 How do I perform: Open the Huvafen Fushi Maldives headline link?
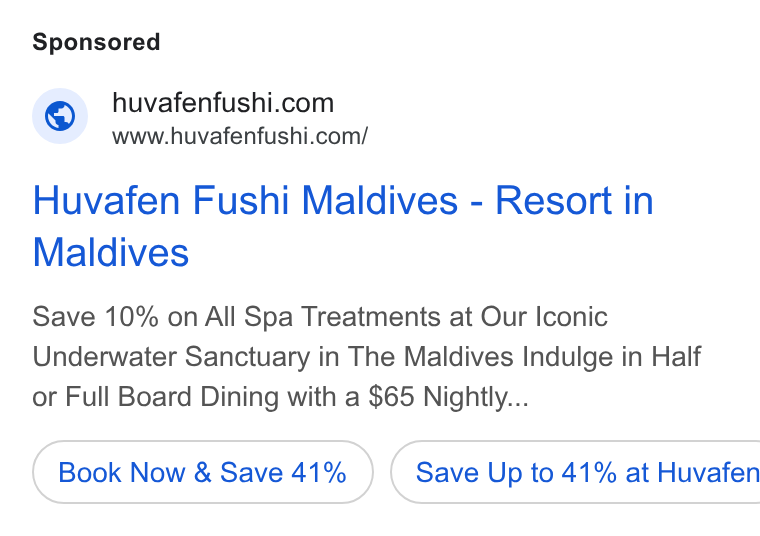[343, 226]
